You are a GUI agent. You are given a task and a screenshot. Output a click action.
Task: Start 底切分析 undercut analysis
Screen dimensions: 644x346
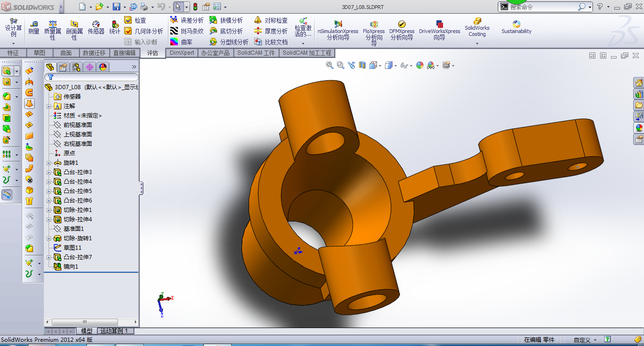pyautogui.click(x=226, y=31)
